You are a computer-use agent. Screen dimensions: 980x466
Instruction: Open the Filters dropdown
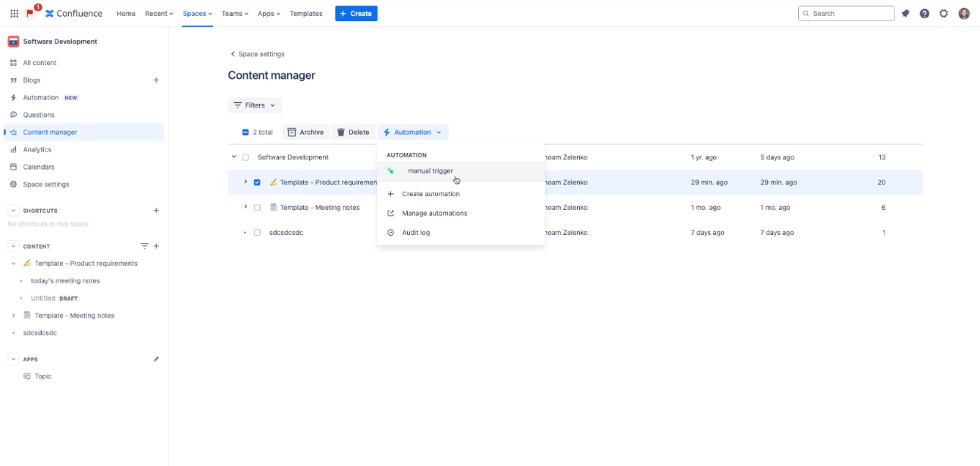pos(254,105)
